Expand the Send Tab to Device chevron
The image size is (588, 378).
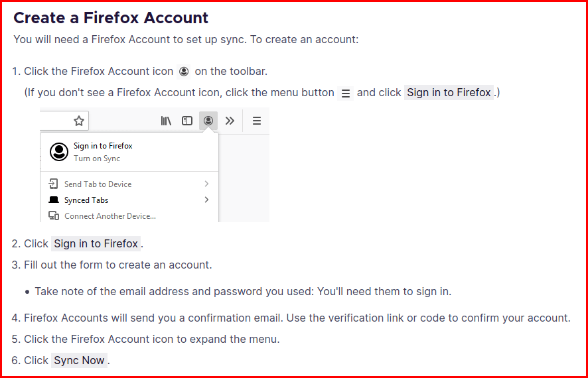pos(206,184)
